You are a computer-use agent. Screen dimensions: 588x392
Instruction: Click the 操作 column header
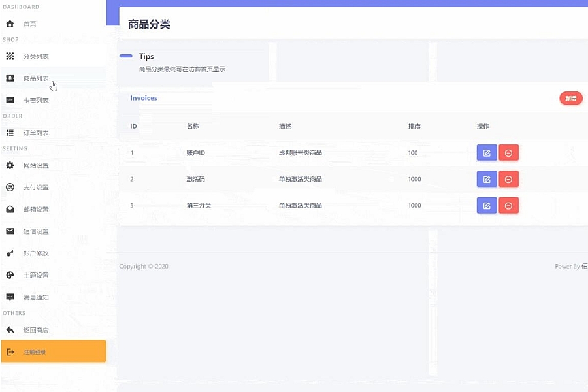(483, 126)
